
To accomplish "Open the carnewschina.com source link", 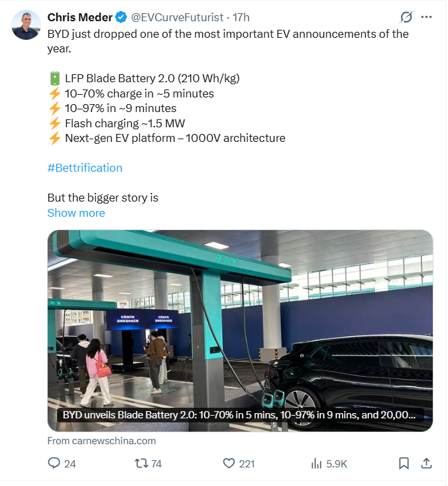I will (x=101, y=440).
